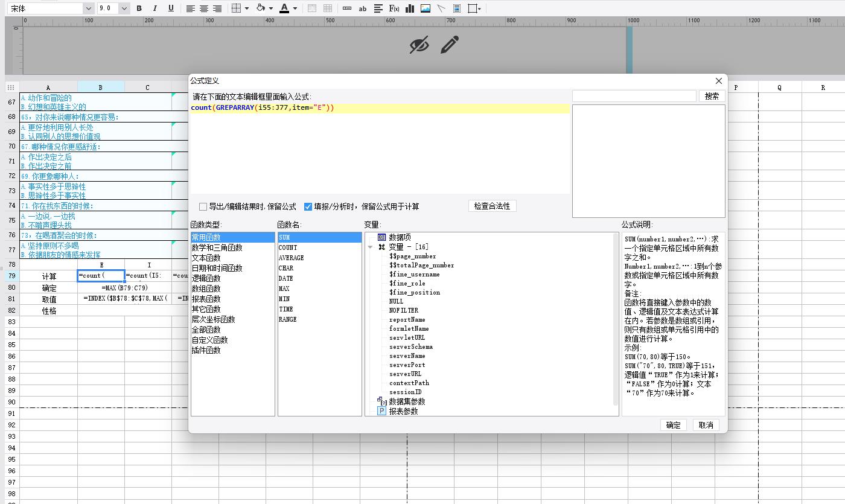The height and width of the screenshot is (504, 845).
Task: Click the pencil edit icon in the header area
Action: tap(450, 45)
